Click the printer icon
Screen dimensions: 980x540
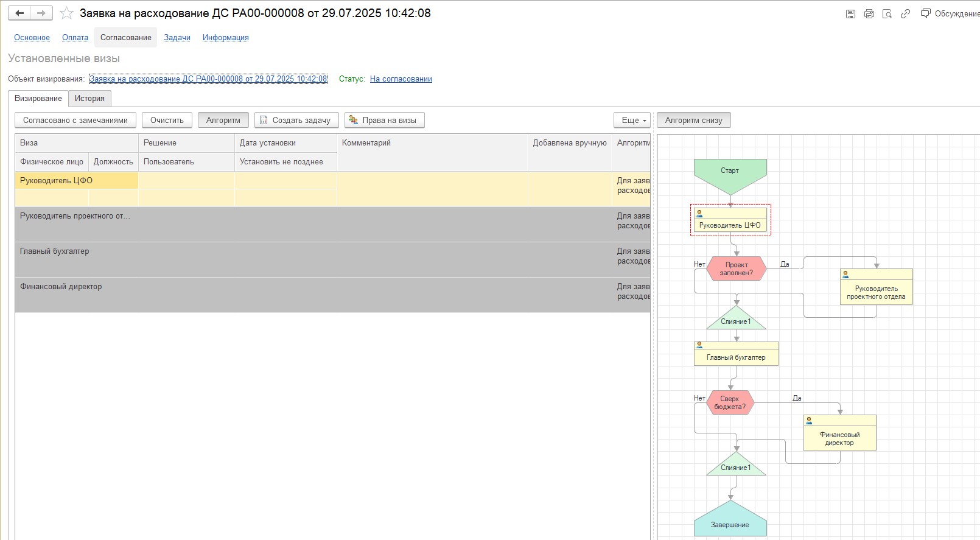click(869, 14)
